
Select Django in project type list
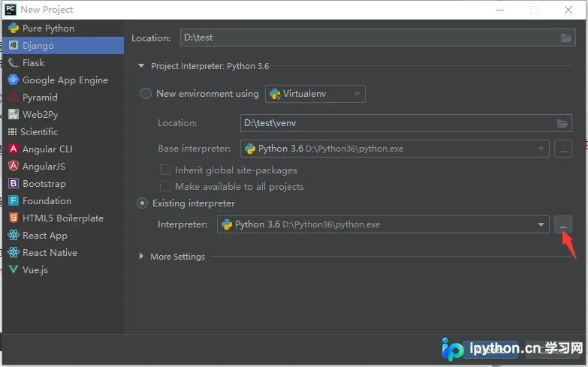[63, 45]
